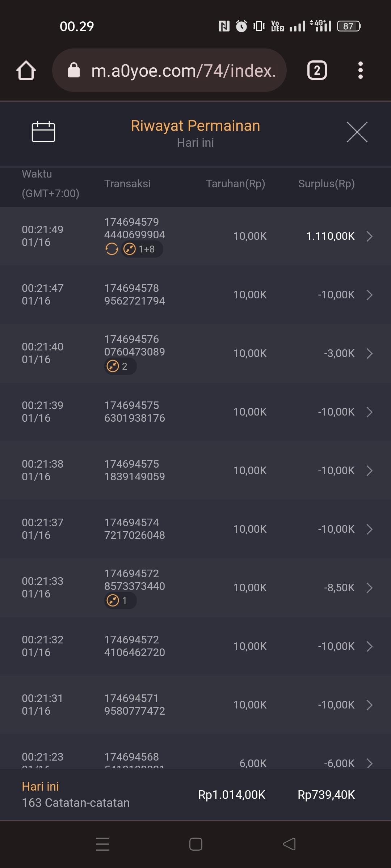Viewport: 391px width, 868px height.
Task: Tap the Hari ini summary footer label
Action: pos(40,786)
